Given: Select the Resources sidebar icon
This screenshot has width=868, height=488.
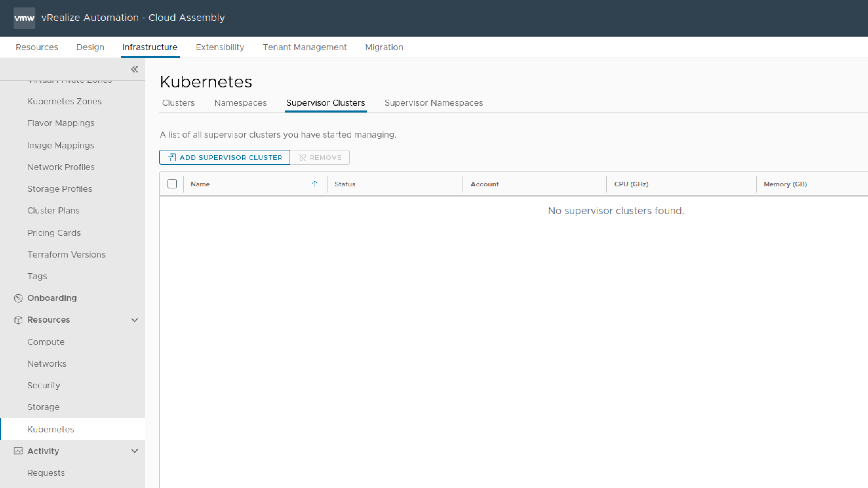Looking at the screenshot, I should click(x=19, y=320).
